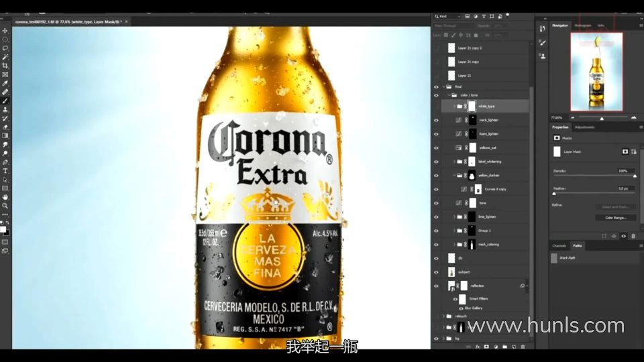Select the Dodge tool
Viewport: 644px width, 362px height.
[5, 153]
